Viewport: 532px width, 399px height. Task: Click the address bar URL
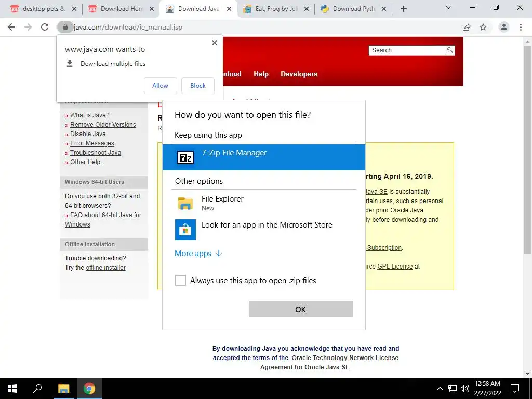coord(128,27)
